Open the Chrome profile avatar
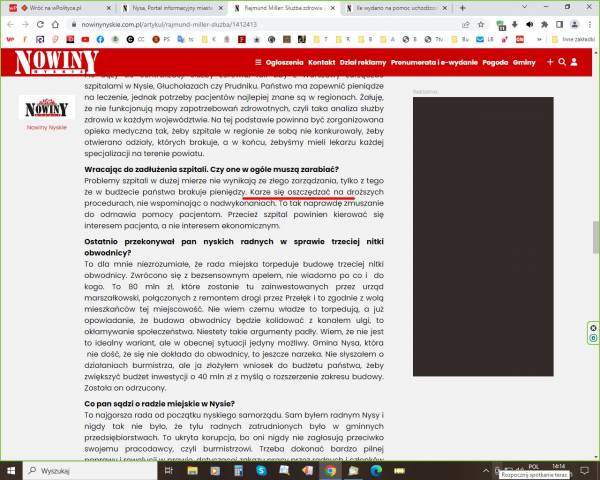The height and width of the screenshot is (480, 600). click(x=574, y=24)
